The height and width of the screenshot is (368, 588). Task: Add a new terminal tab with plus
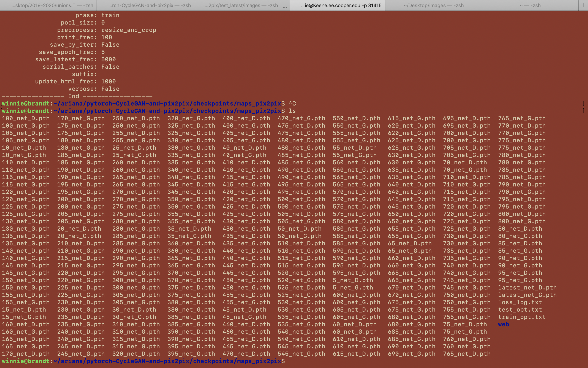pyautogui.click(x=583, y=5)
